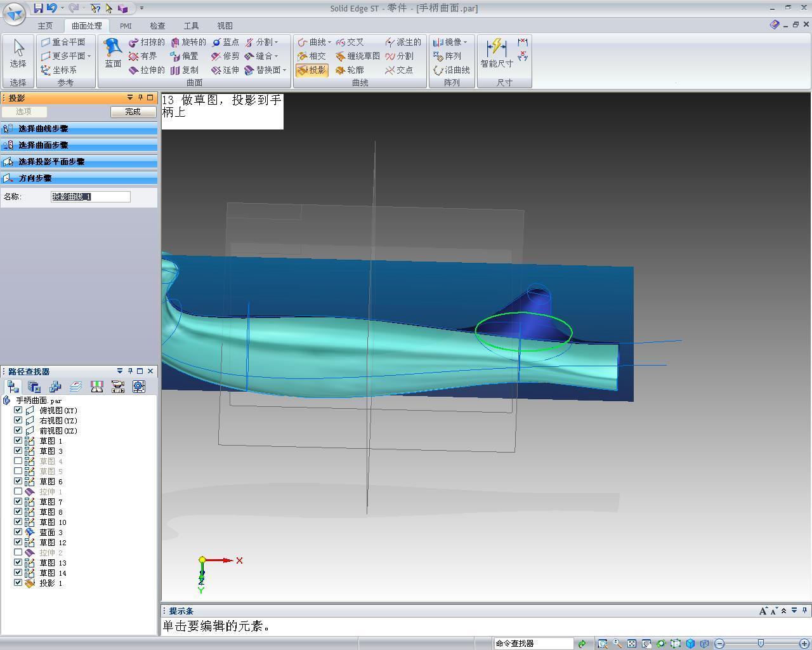The image size is (812, 650).
Task: Toggle the 蓝面 3 checkbox
Action: coord(18,532)
